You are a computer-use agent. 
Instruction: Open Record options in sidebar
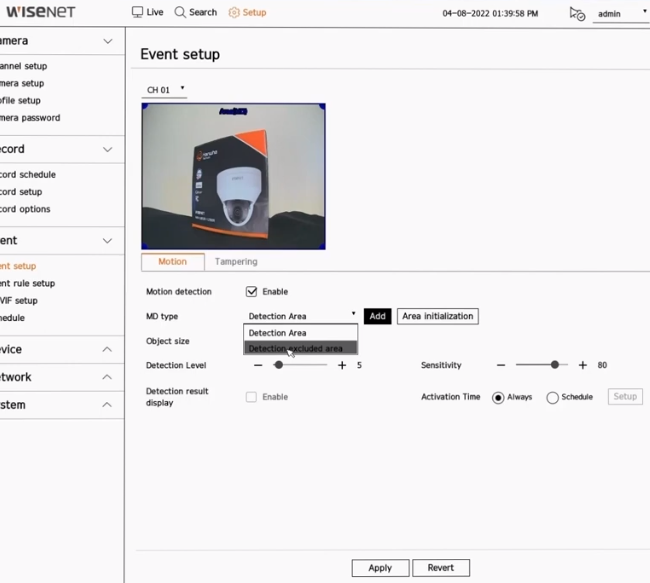(x=25, y=209)
